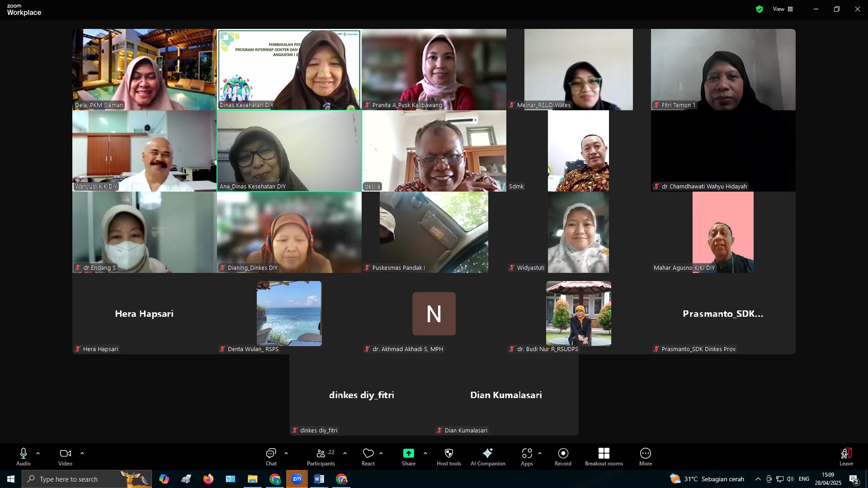
Task: Open the More options menu
Action: point(646,457)
